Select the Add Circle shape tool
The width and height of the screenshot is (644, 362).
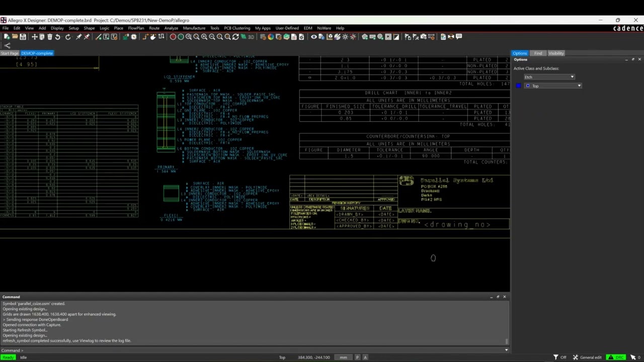pyautogui.click(x=380, y=37)
